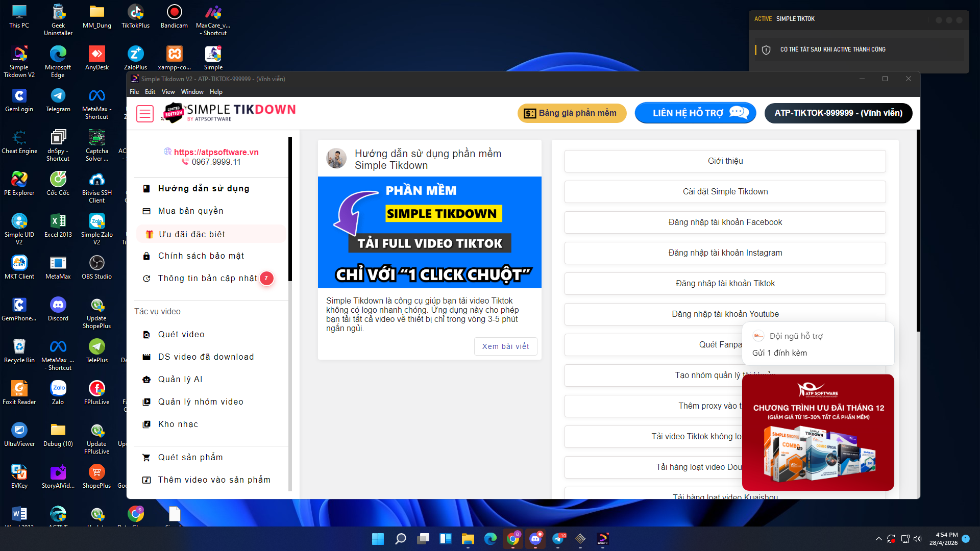The height and width of the screenshot is (551, 980).
Task: Open the Window menu
Action: (192, 92)
